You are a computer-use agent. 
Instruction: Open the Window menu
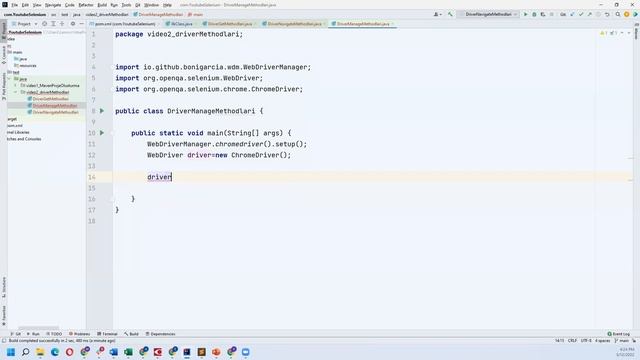(x=151, y=5)
